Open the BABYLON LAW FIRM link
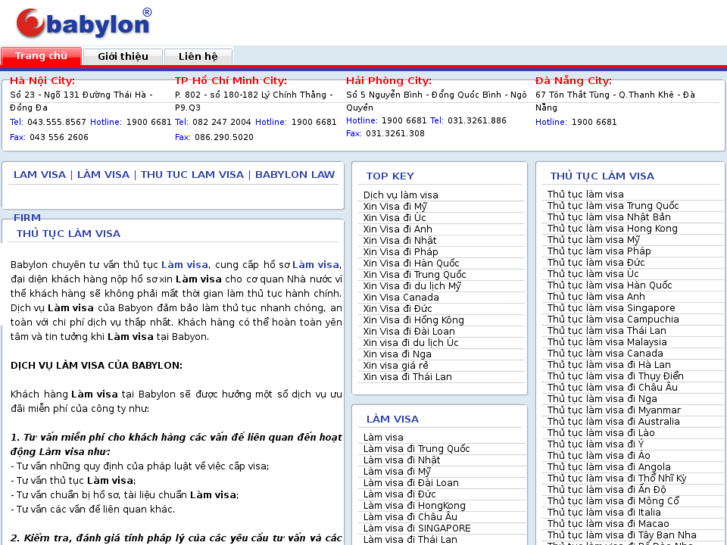Viewport: 727px width, 545px height. (294, 175)
